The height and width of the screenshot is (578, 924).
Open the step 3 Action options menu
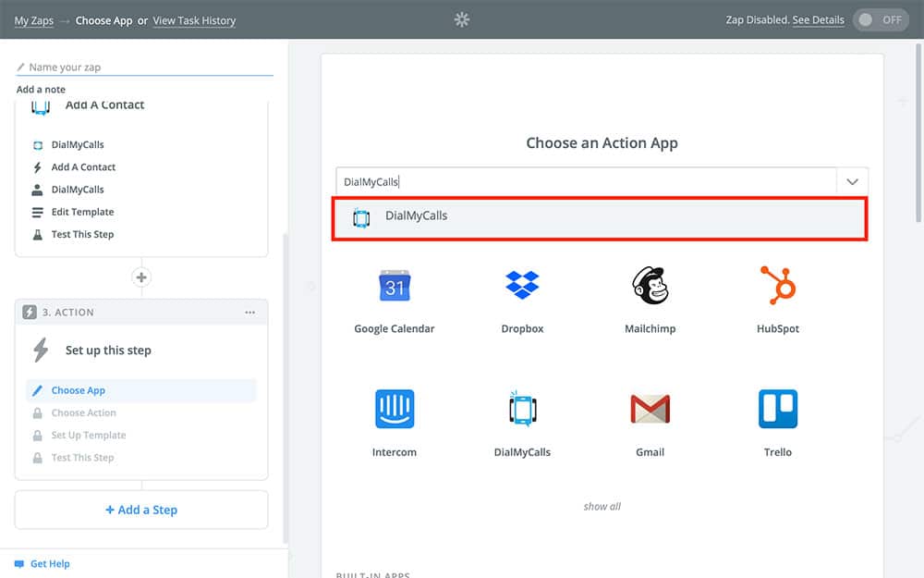click(x=250, y=313)
